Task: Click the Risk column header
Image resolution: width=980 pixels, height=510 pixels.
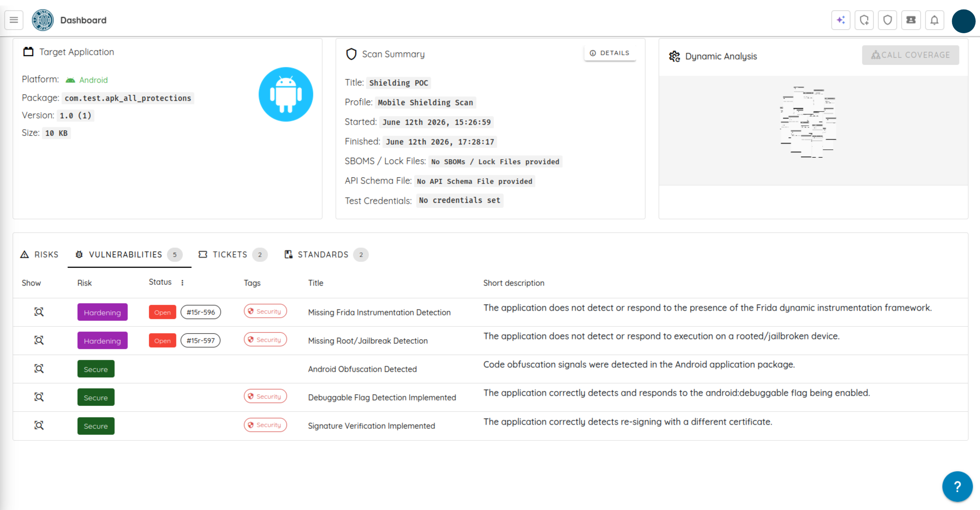Action: [x=84, y=283]
